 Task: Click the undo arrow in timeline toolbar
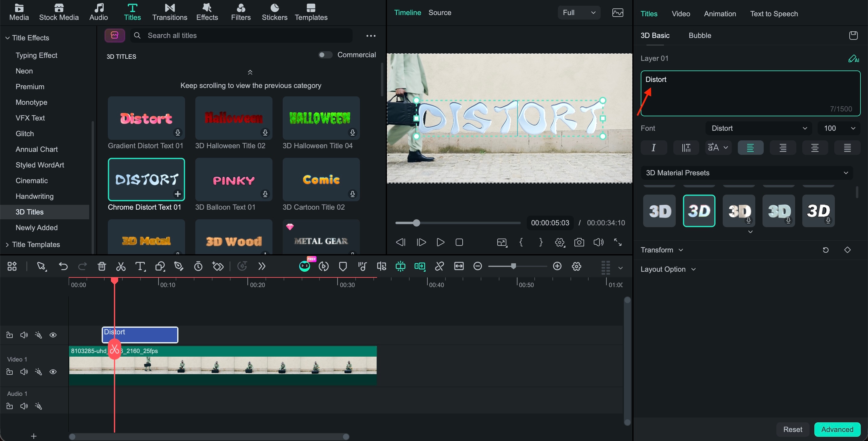click(63, 267)
